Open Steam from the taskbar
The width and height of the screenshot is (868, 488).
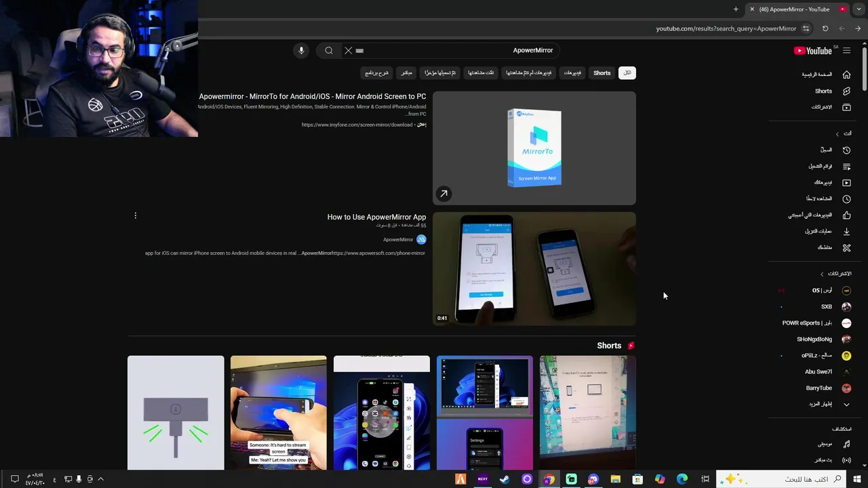coord(505,479)
